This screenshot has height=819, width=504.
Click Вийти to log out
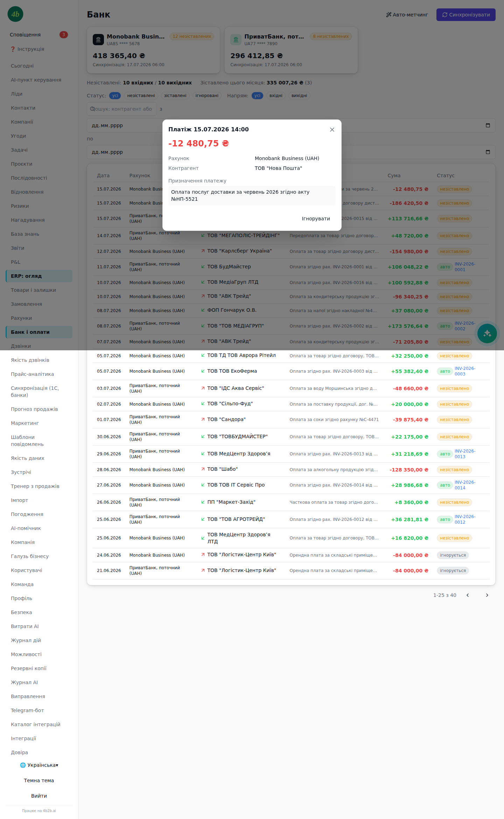[39, 796]
